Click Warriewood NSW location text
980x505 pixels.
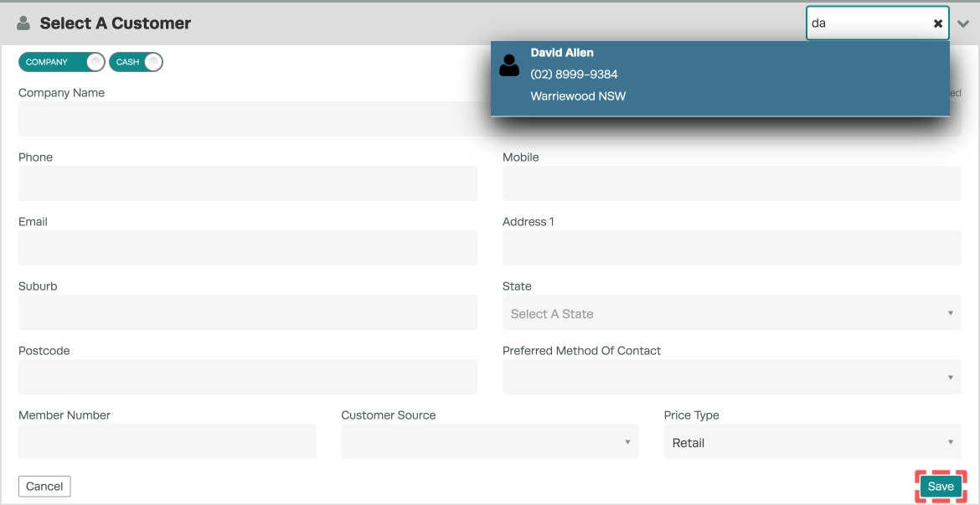578,96
